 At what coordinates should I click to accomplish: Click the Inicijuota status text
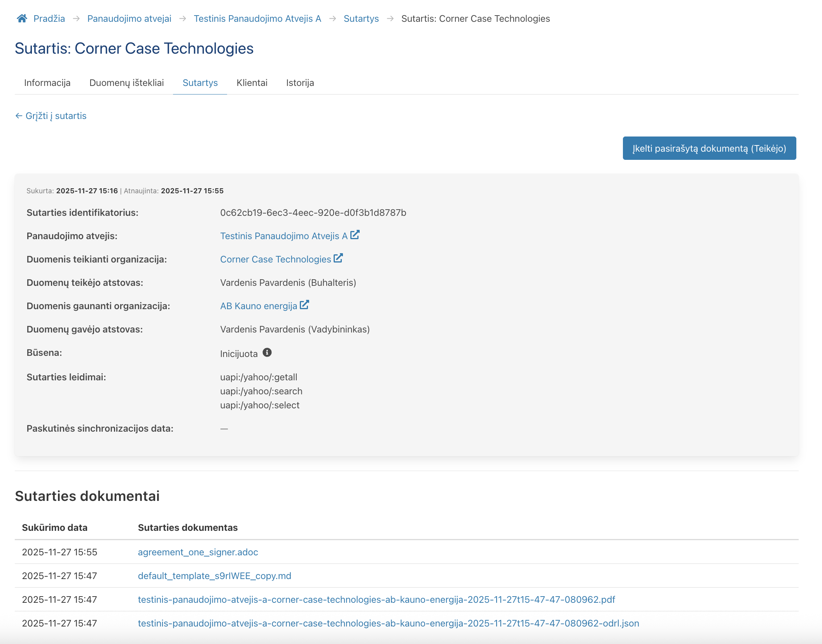[239, 354]
